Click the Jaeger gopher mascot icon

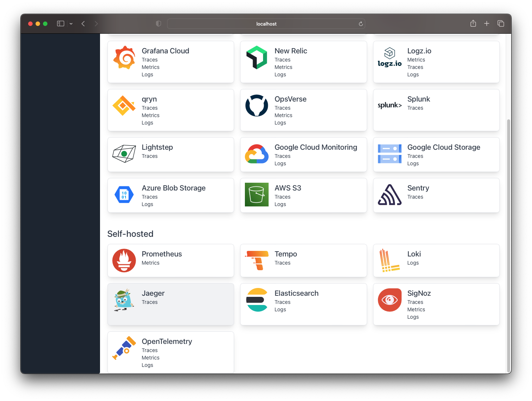(124, 300)
